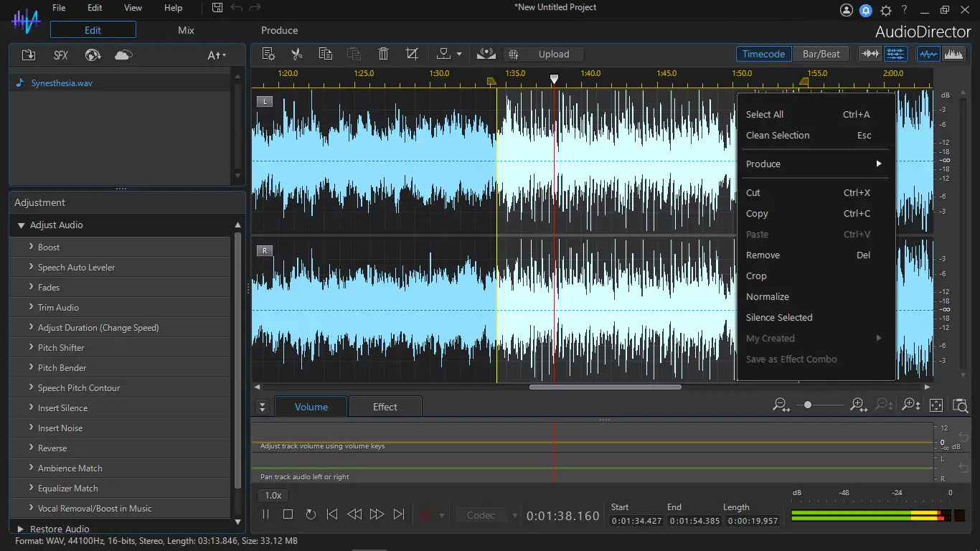The width and height of the screenshot is (980, 551).
Task: Click the 1.0x playback speed button
Action: (x=273, y=495)
